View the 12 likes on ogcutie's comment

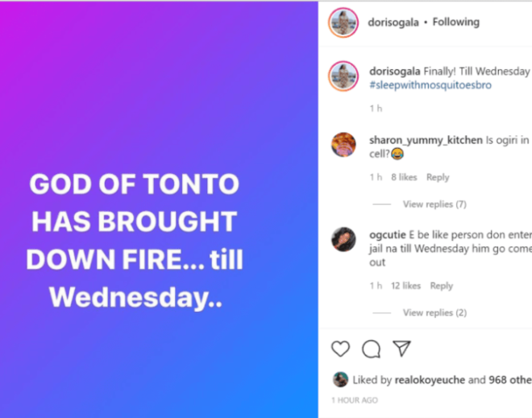[x=406, y=286]
